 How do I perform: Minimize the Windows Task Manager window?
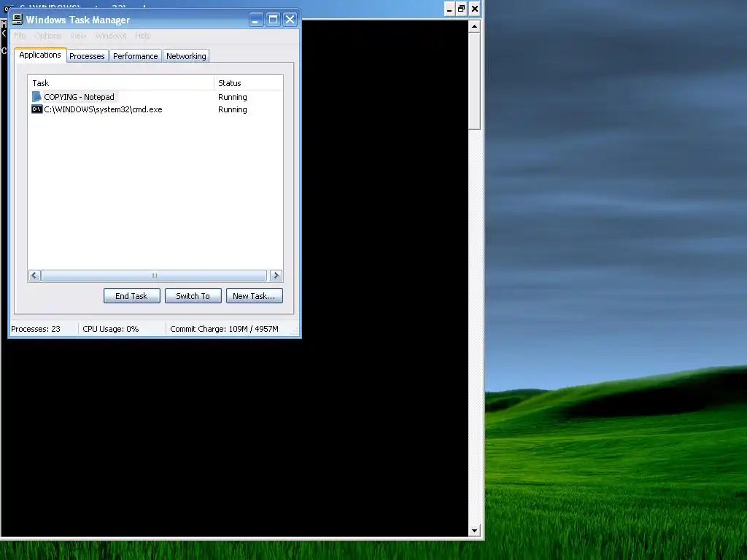pos(256,19)
